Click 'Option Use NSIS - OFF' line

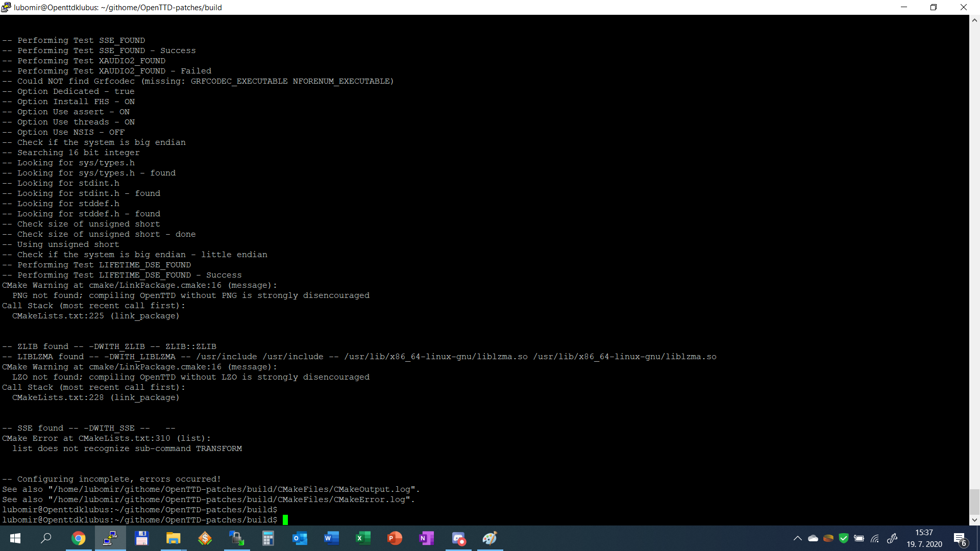coord(63,132)
